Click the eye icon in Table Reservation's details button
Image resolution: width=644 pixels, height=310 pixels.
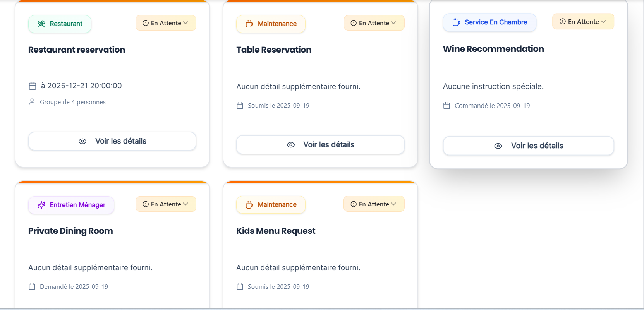tap(291, 145)
